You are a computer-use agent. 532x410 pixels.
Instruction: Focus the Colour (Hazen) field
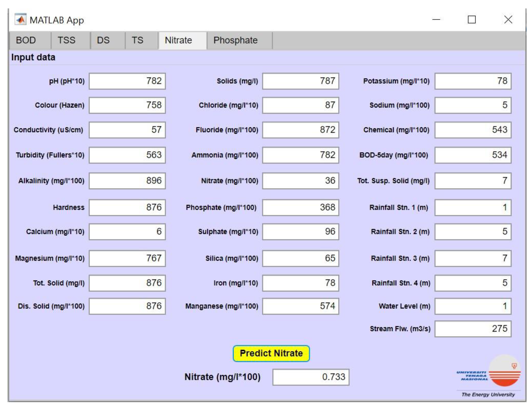click(x=127, y=105)
